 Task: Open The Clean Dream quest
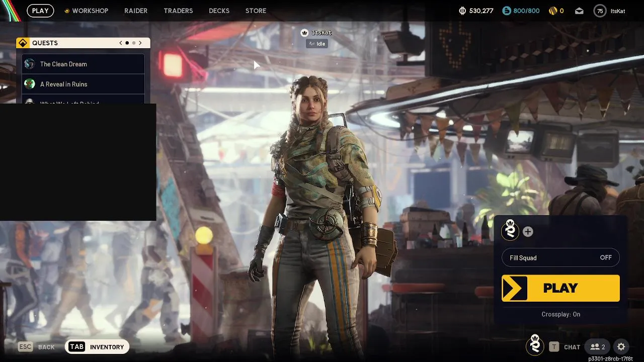(x=83, y=64)
